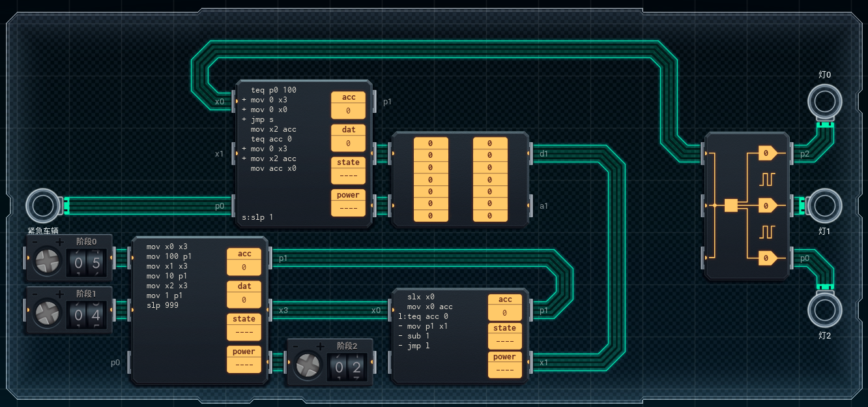Image resolution: width=868 pixels, height=407 pixels.
Task: Click the d1 pin label on memory chip
Action: point(543,154)
